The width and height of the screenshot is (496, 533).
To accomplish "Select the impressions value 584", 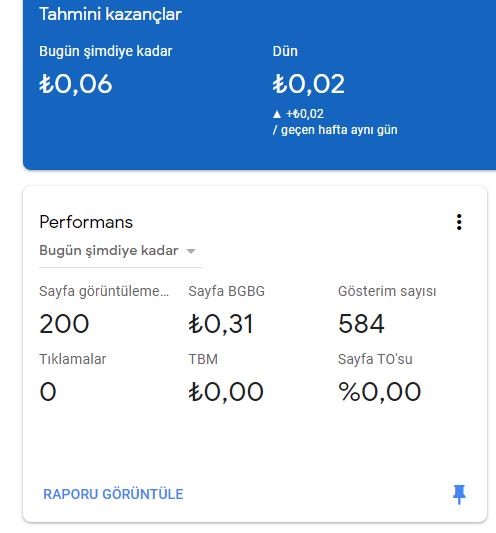I will coord(361,324).
